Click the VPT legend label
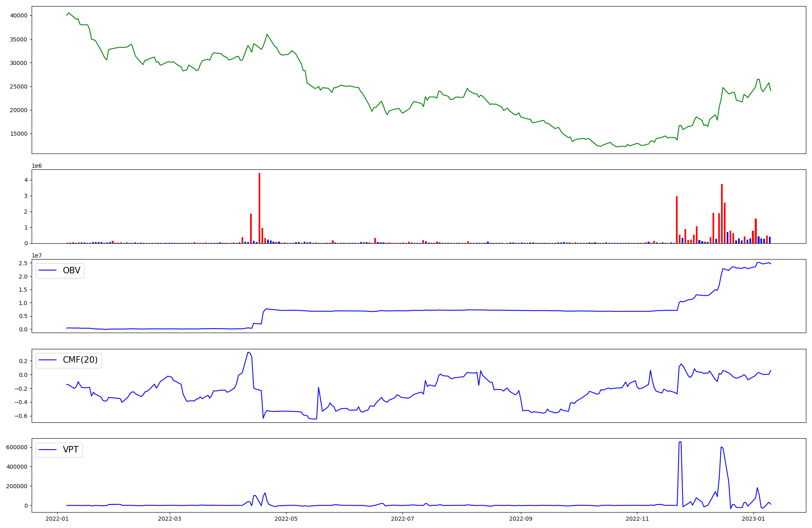The image size is (812, 528). [71, 450]
